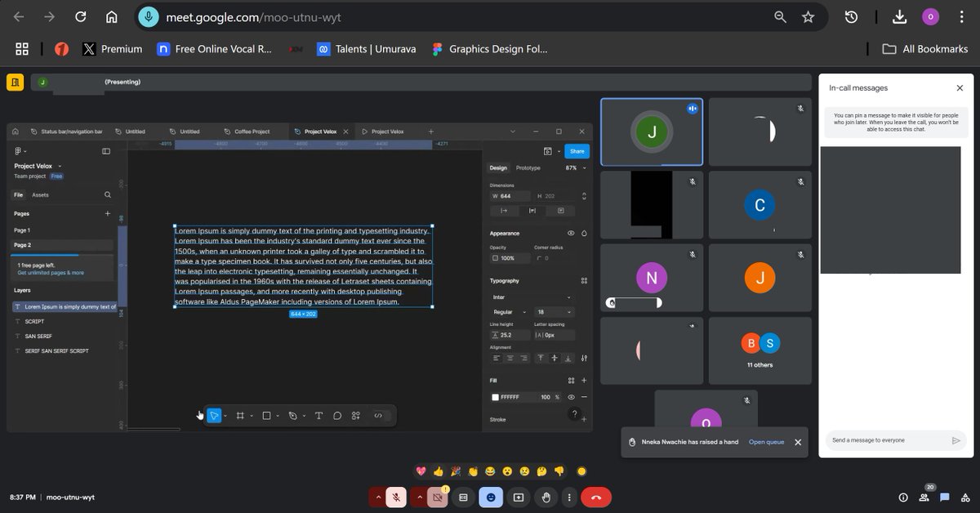Close the In-call messages panel

coord(960,87)
